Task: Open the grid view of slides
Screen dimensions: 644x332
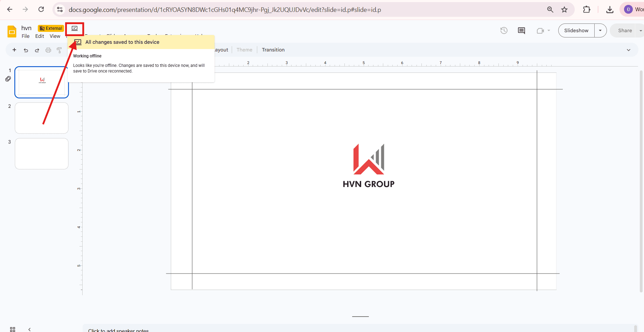Action: click(x=13, y=329)
